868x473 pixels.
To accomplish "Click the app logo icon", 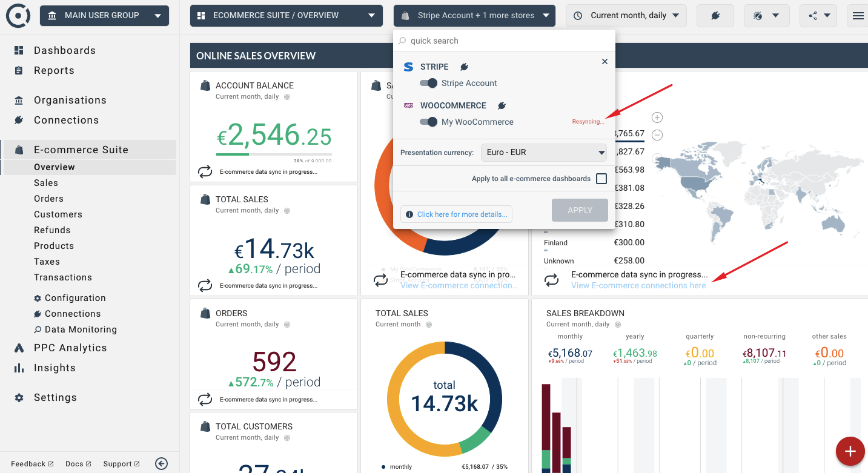I will [x=18, y=15].
